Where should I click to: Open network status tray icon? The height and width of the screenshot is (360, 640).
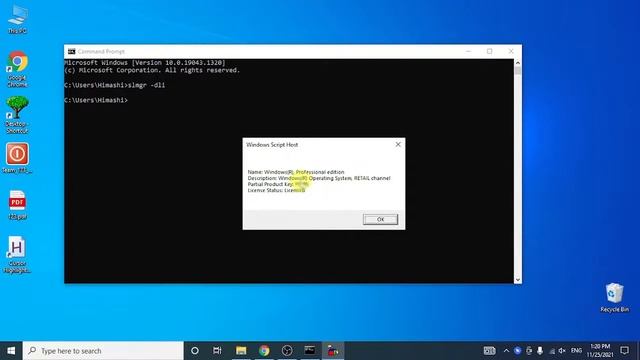pyautogui.click(x=551, y=351)
